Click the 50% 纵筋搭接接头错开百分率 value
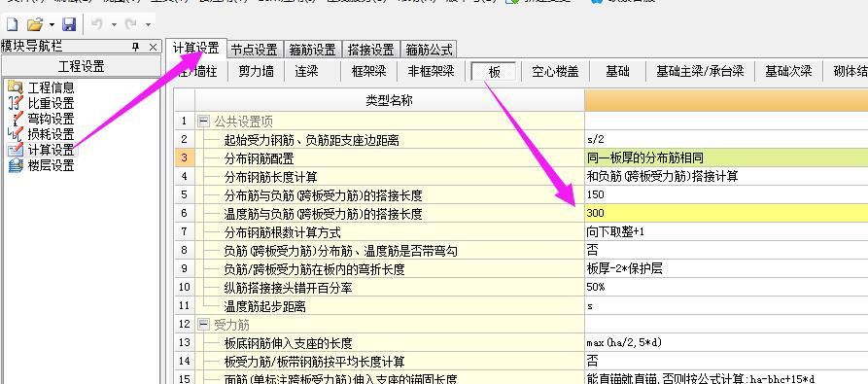This screenshot has width=868, height=384. (x=726, y=287)
